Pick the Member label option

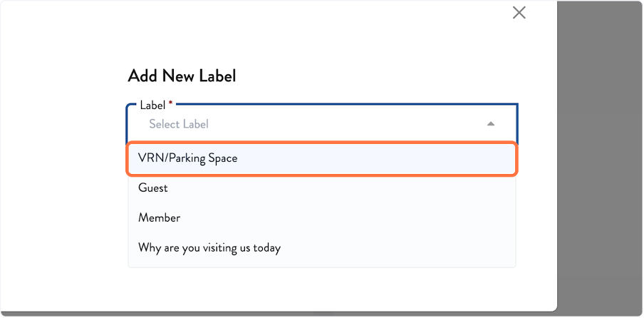pyautogui.click(x=159, y=218)
